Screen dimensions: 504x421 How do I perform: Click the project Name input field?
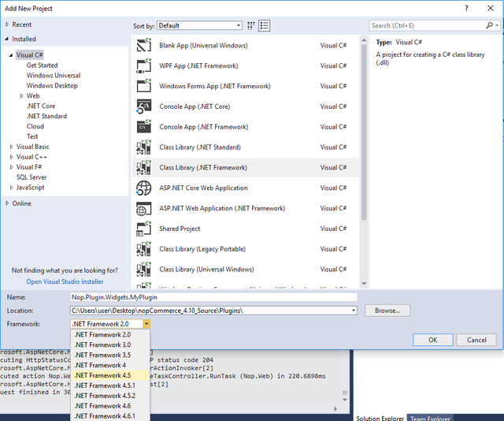[213, 297]
